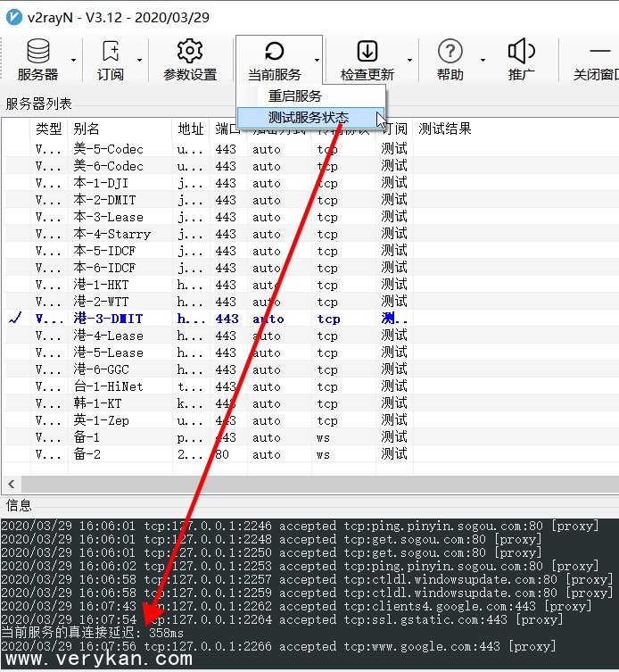This screenshot has height=672, width=619.
Task: Click the 推广 megaphone icon
Action: point(521,52)
